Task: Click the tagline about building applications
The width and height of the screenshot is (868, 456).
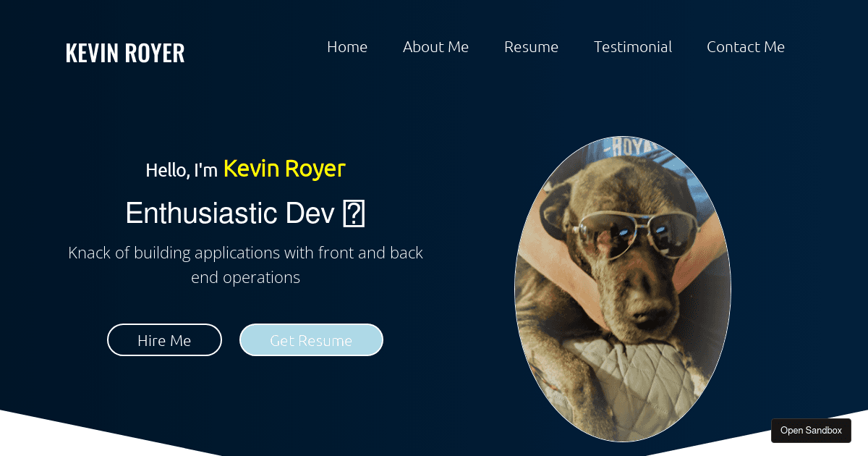Action: [x=245, y=265]
